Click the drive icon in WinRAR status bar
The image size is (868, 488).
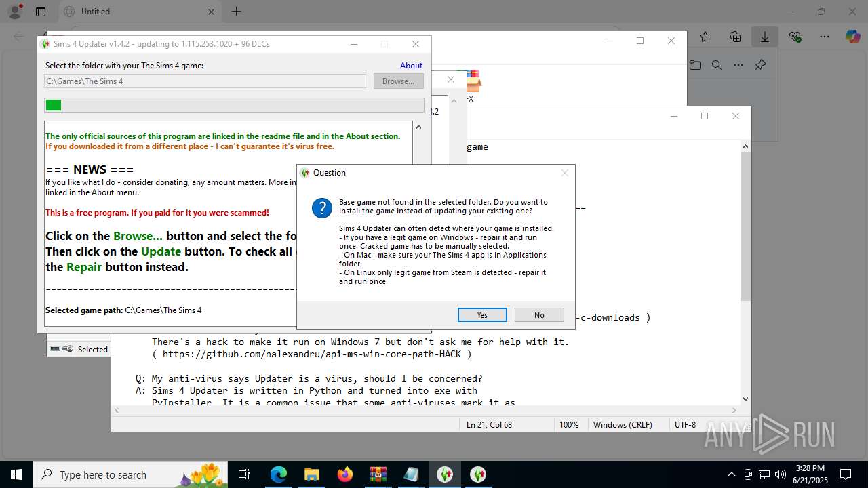[55, 348]
